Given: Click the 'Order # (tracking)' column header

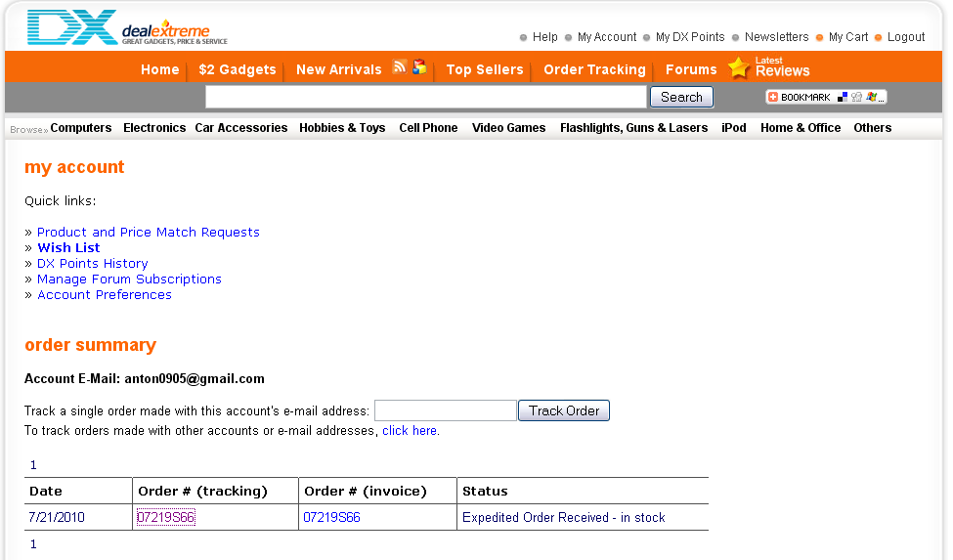Looking at the screenshot, I should pyautogui.click(x=202, y=491).
